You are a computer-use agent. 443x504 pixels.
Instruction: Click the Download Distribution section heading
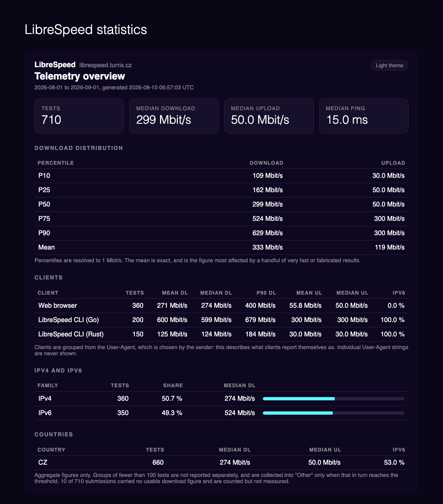tap(79, 148)
